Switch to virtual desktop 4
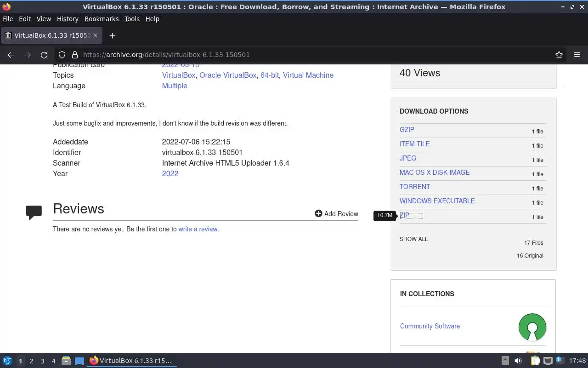 click(53, 361)
